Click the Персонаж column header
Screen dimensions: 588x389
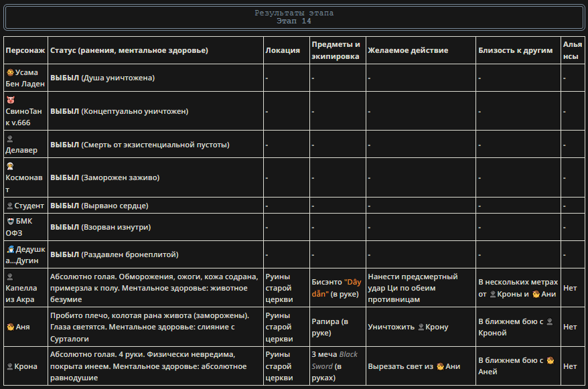[25, 50]
